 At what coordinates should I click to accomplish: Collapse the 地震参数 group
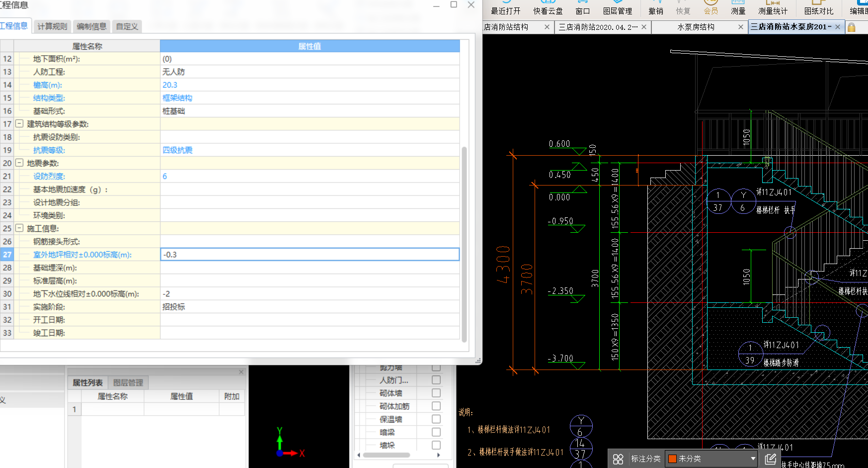[19, 163]
